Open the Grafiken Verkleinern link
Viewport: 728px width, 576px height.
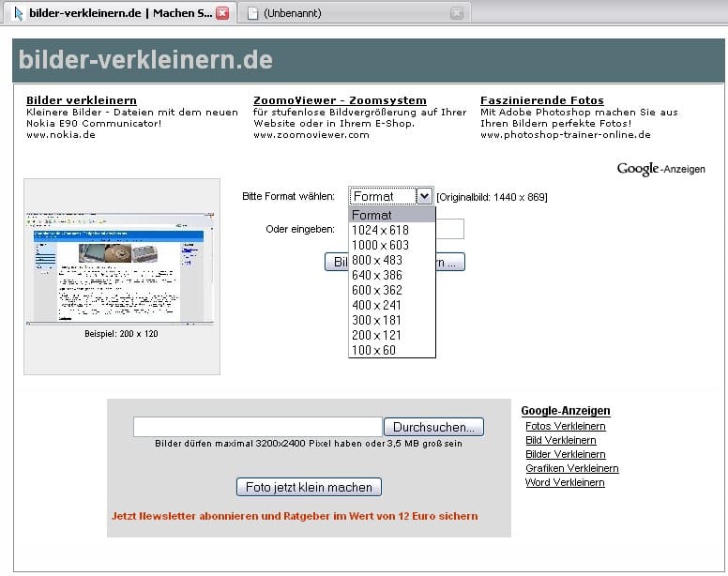point(572,468)
